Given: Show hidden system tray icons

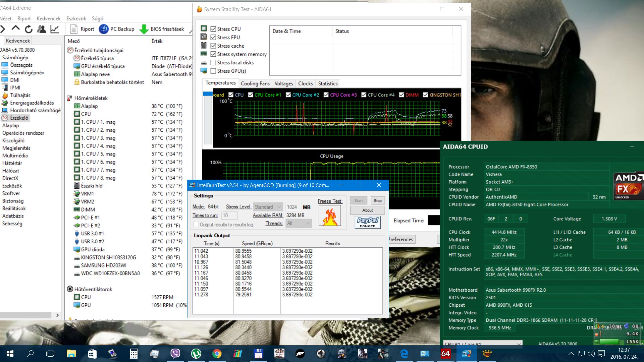Looking at the screenshot, I should (x=571, y=354).
